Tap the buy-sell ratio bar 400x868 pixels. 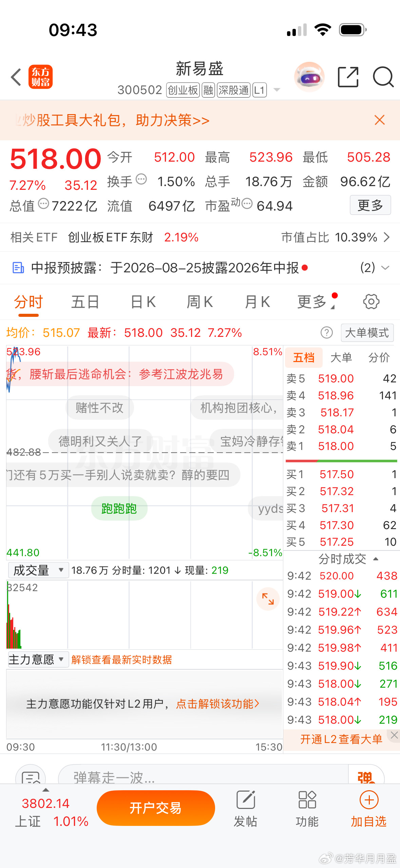click(341, 461)
